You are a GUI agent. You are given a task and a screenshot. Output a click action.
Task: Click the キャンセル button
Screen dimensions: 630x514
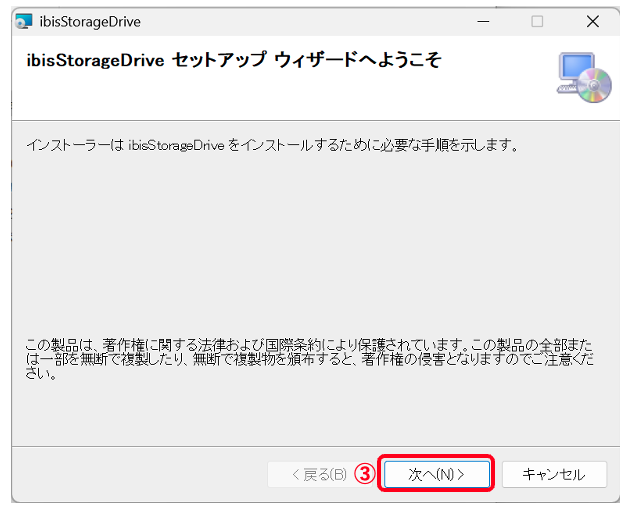554,474
